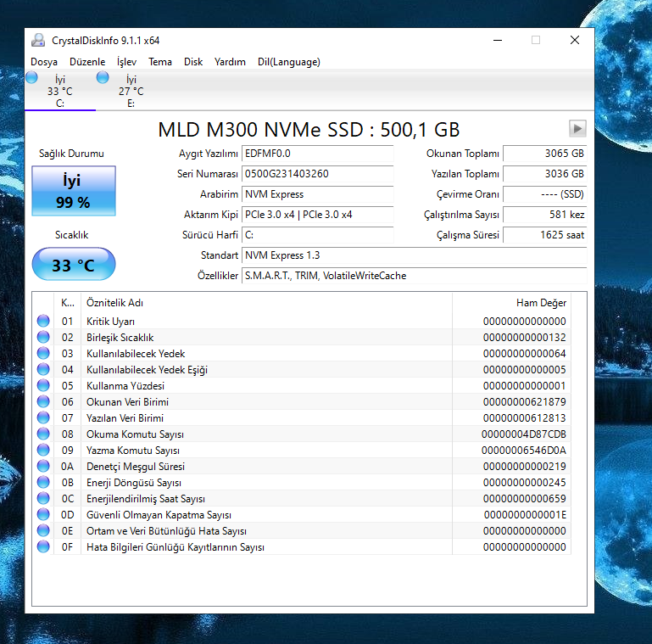
Task: Open the İşlev menu
Action: point(126,62)
